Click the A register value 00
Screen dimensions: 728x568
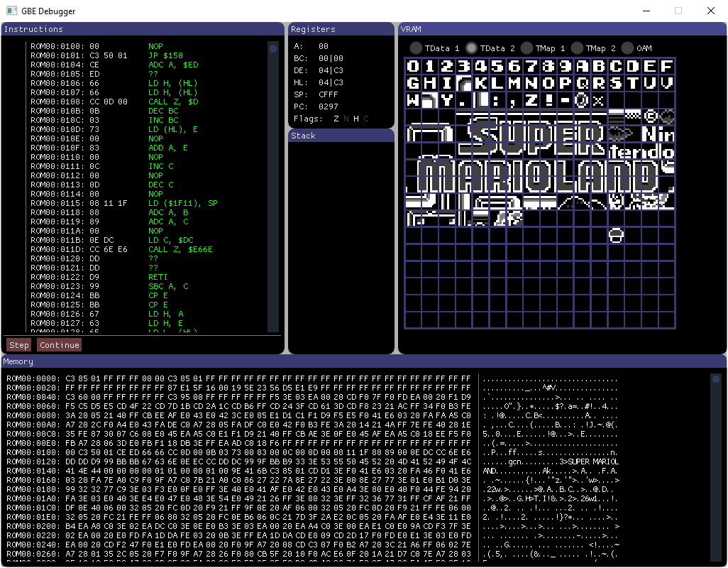coord(324,46)
